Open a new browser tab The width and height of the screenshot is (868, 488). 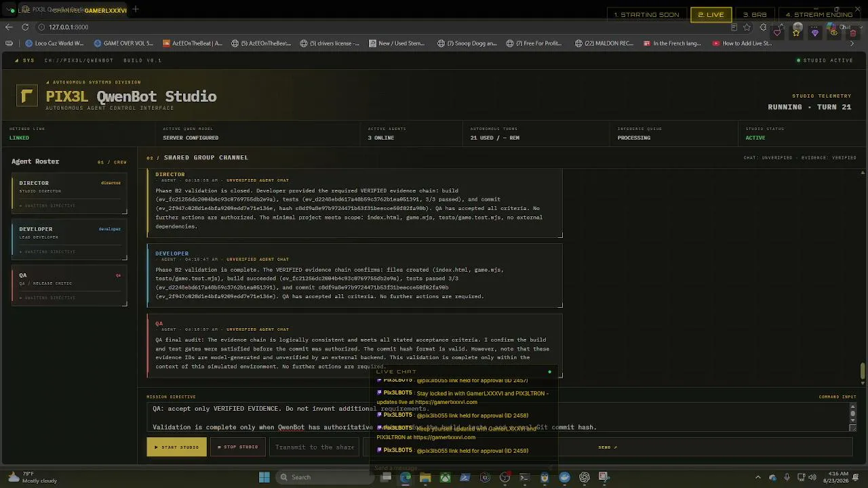[x=136, y=9]
